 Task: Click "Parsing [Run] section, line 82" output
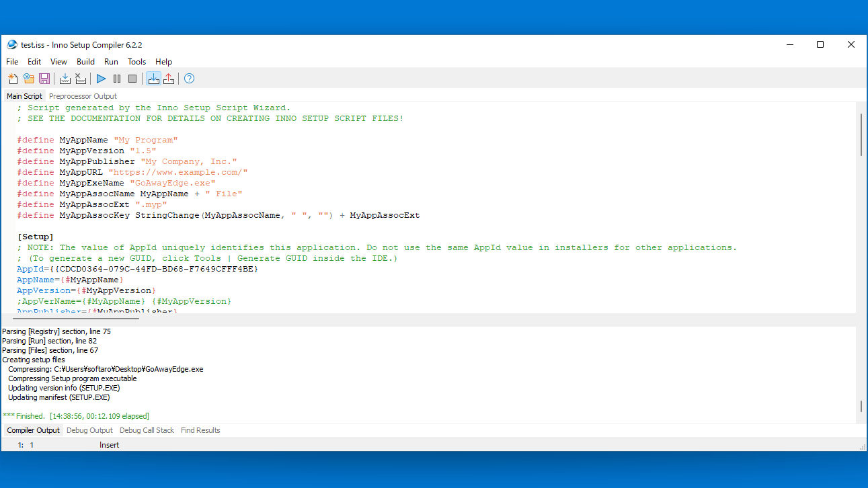click(50, 341)
